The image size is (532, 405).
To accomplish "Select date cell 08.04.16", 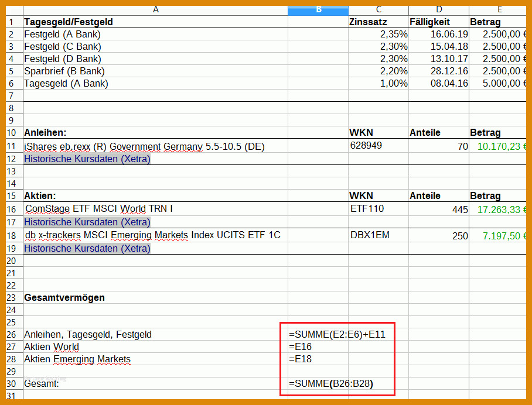I will click(x=439, y=83).
